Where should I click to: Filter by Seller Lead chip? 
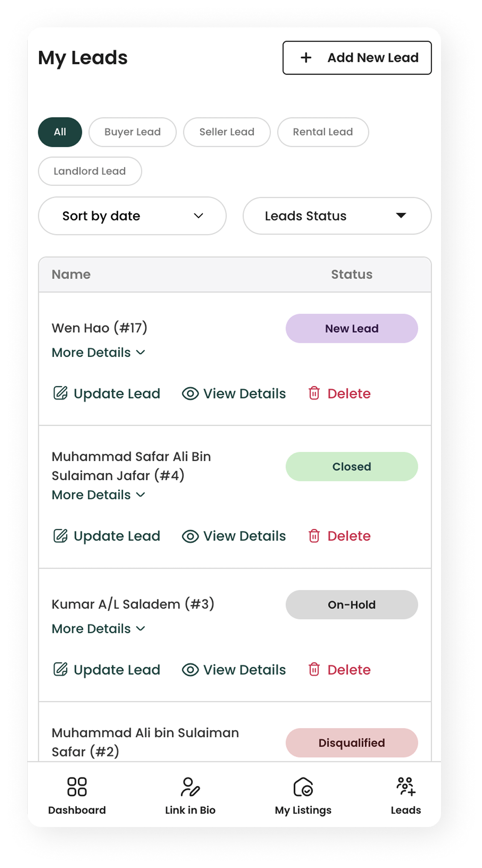point(227,132)
